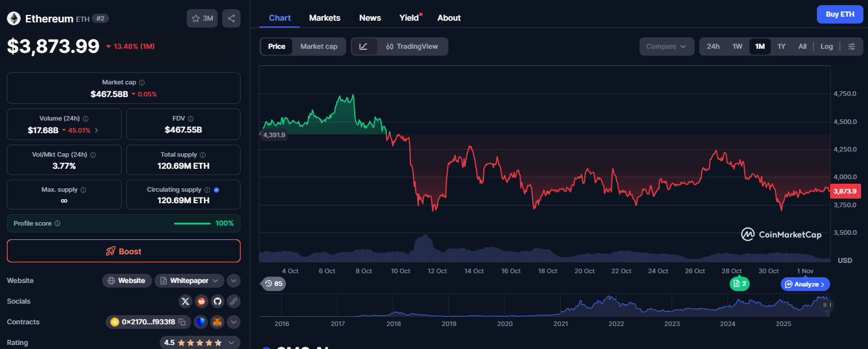Open Ethereum's X (Twitter) social profile
The width and height of the screenshot is (868, 349).
pyautogui.click(x=185, y=301)
